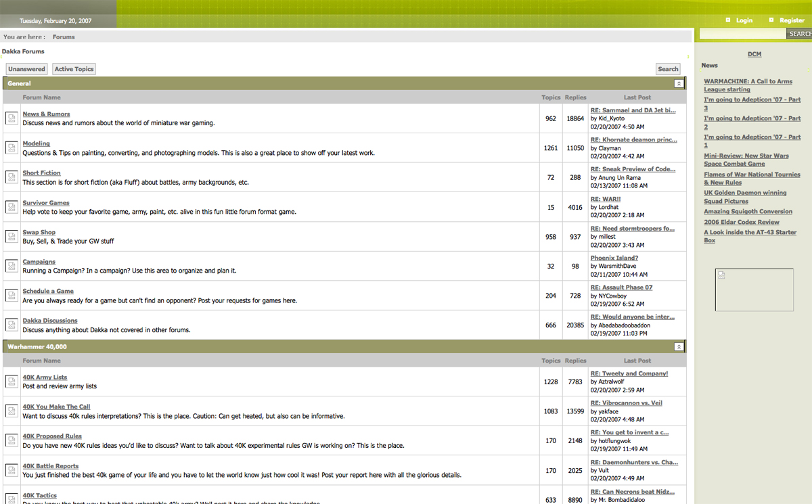812x504 pixels.
Task: Click the forum icon beside 40K Battle Reports
Action: 12,470
